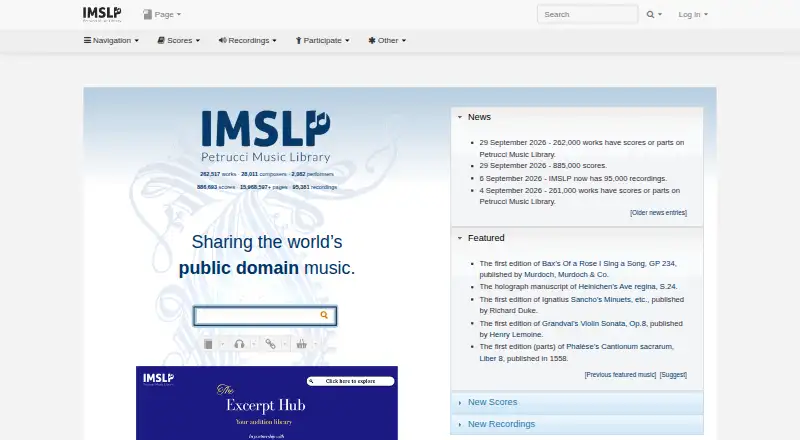Click 'Click here to explore' in banner
800x440 pixels.
pos(350,381)
